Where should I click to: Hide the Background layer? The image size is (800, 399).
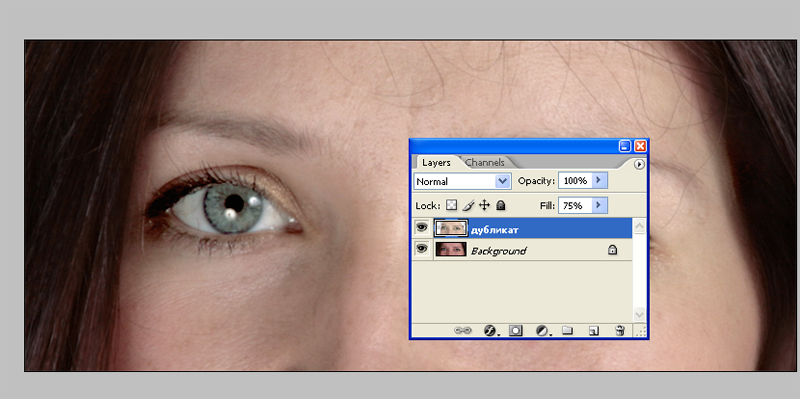click(x=422, y=248)
